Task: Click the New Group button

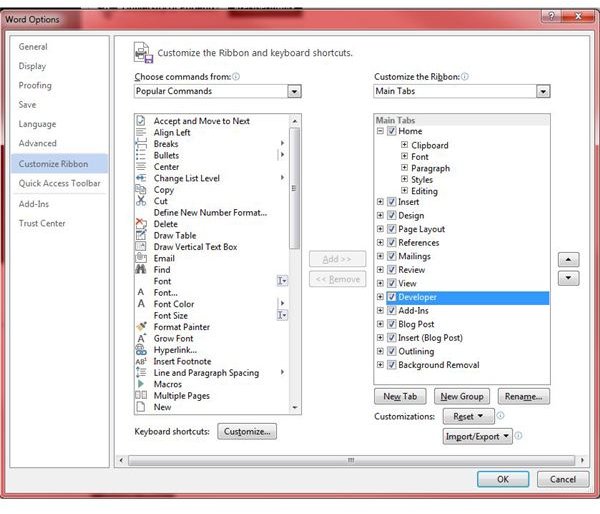Action: [461, 397]
